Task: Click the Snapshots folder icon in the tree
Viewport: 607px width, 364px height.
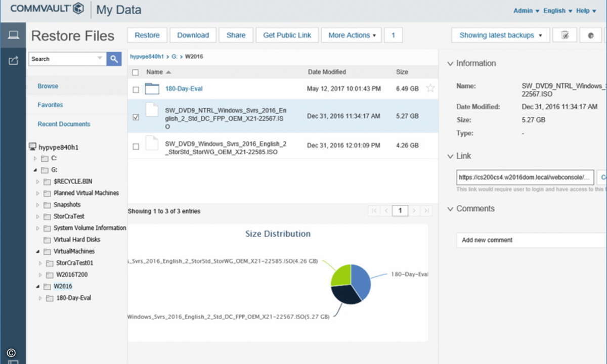Action: pos(47,205)
